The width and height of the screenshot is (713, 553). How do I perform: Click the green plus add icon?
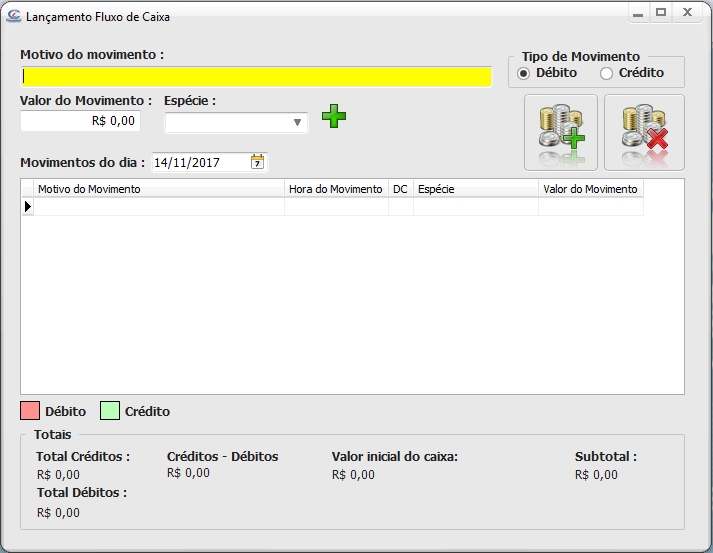pos(334,117)
